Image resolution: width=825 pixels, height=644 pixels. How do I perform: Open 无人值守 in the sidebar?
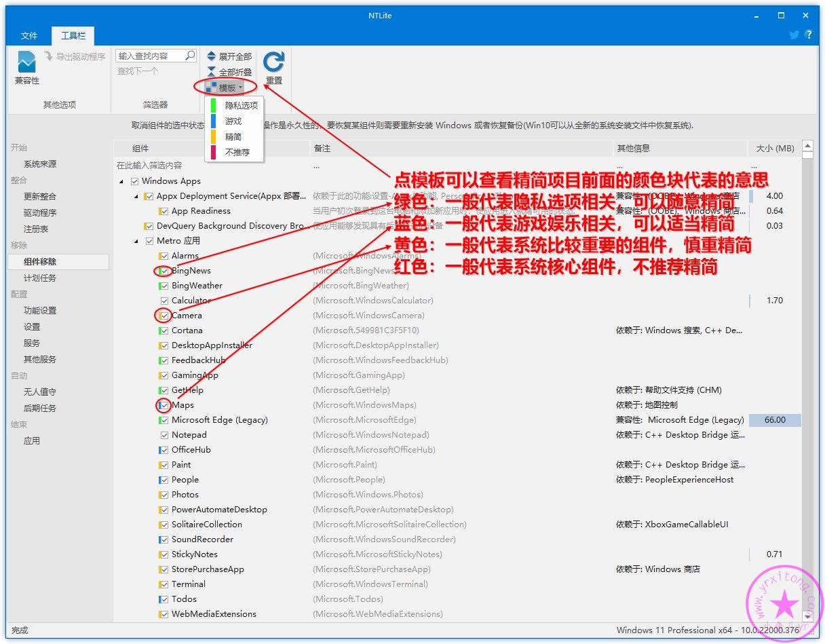pyautogui.click(x=40, y=392)
